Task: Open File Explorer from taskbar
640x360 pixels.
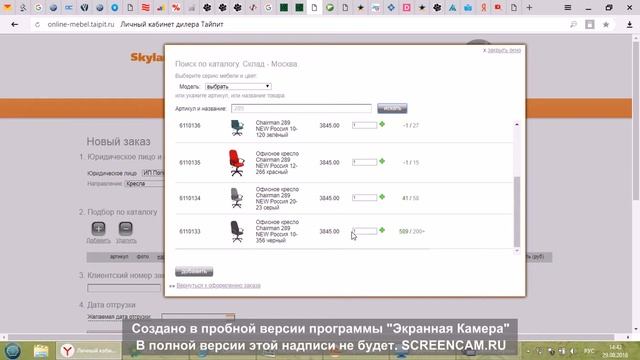Action: coord(41,351)
